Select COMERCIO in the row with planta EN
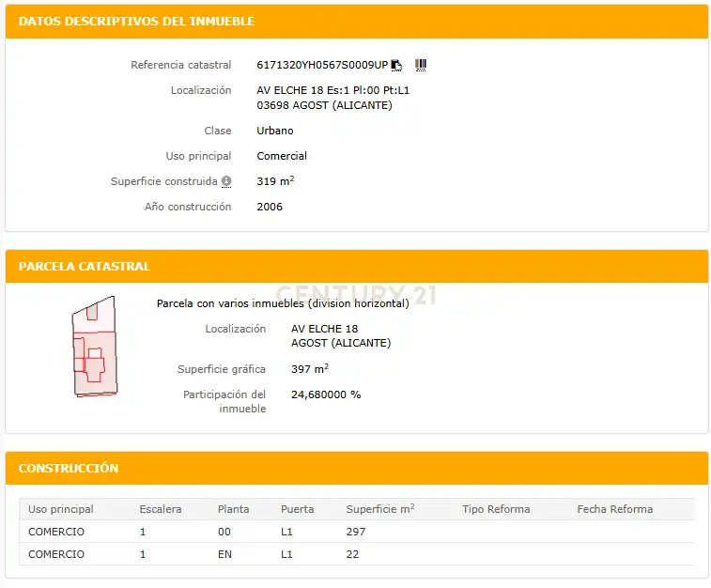The height and width of the screenshot is (588, 711). (56, 554)
